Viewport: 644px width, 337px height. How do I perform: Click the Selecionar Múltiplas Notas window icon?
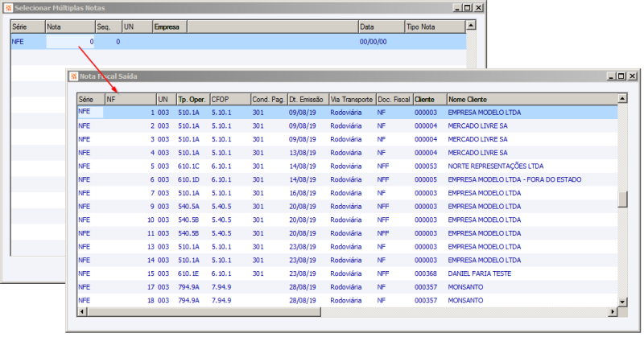pos(8,7)
